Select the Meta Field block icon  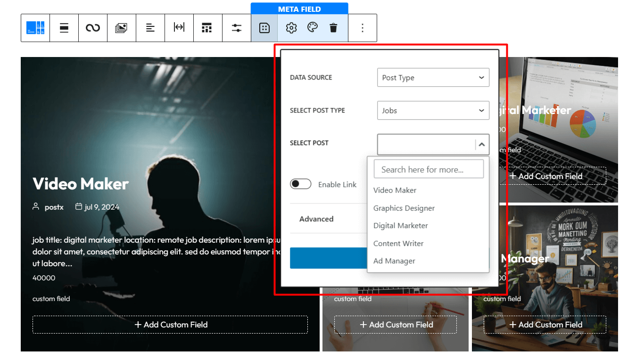tap(264, 27)
